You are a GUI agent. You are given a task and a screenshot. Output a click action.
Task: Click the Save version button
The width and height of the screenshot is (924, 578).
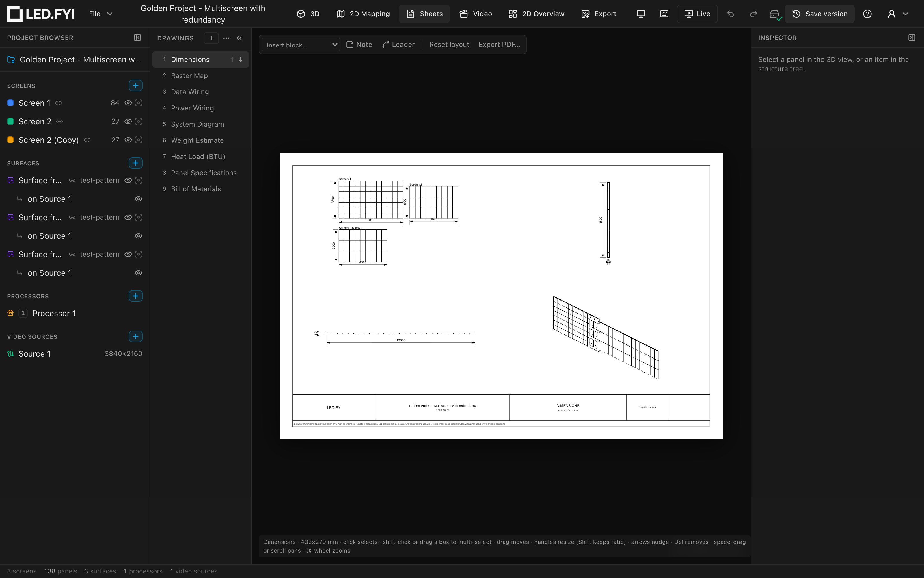click(x=819, y=14)
